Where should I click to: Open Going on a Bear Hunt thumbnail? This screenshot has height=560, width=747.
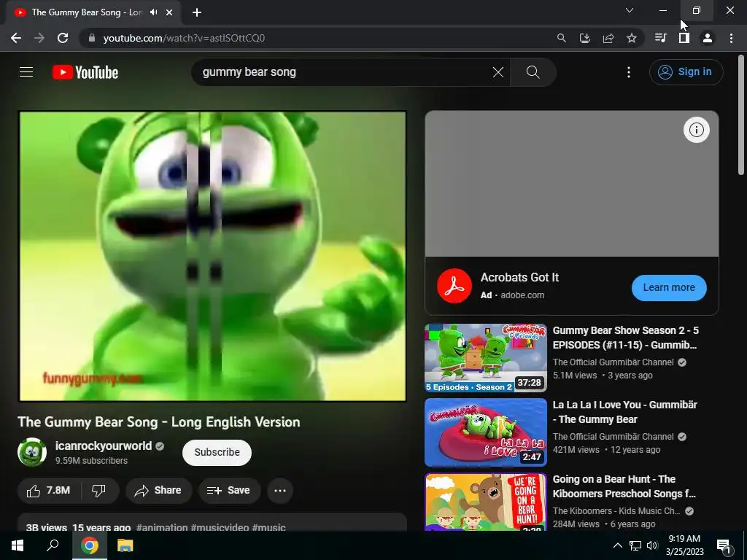click(485, 502)
